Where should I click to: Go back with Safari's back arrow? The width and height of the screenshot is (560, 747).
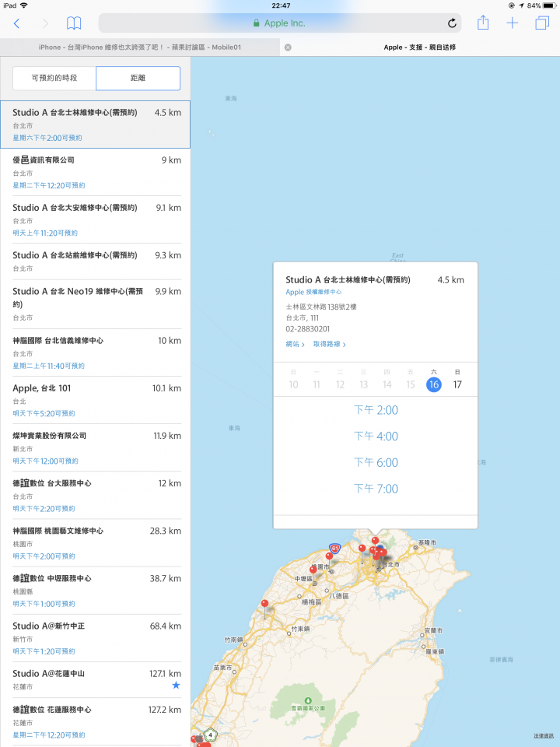tap(16, 23)
